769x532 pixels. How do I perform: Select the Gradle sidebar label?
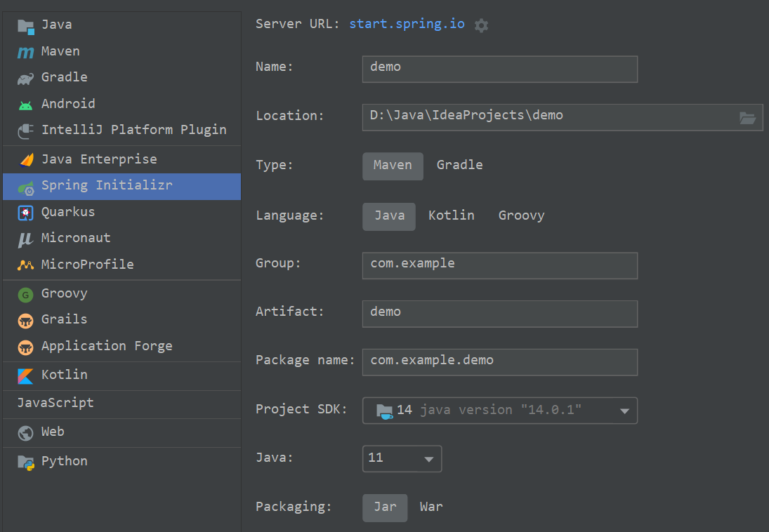64,77
